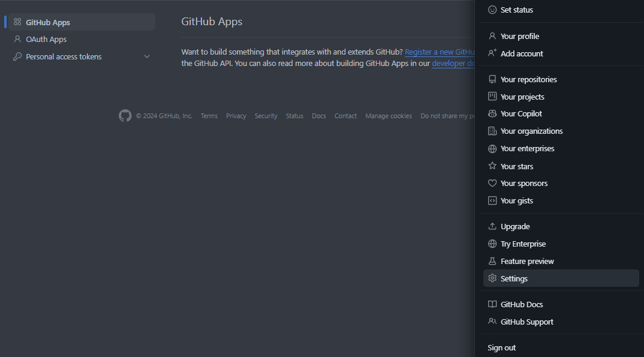This screenshot has width=644, height=357.
Task: Open Your profile menu entry
Action: [x=561, y=36]
